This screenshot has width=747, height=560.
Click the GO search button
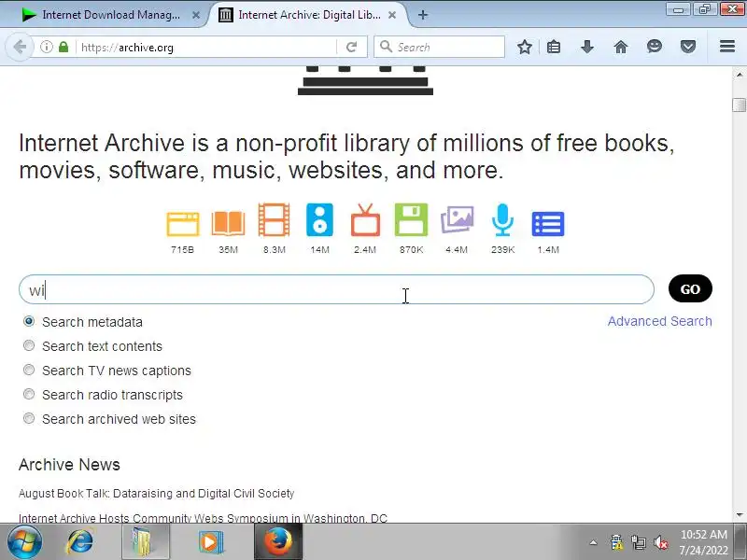690,289
